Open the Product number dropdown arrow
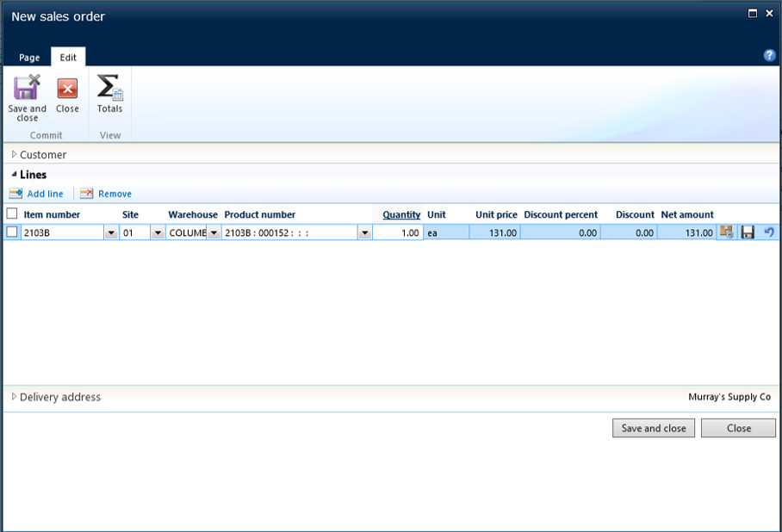The image size is (782, 532). pos(364,232)
